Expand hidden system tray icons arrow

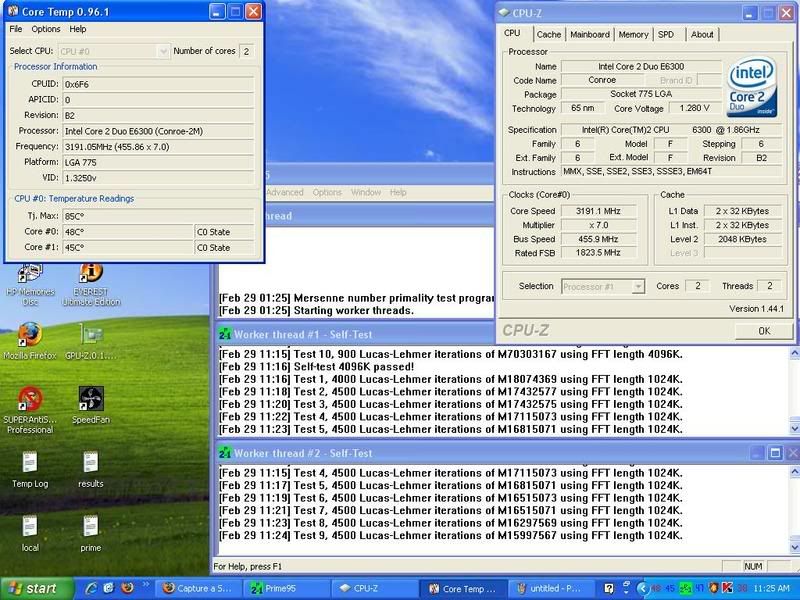point(643,589)
